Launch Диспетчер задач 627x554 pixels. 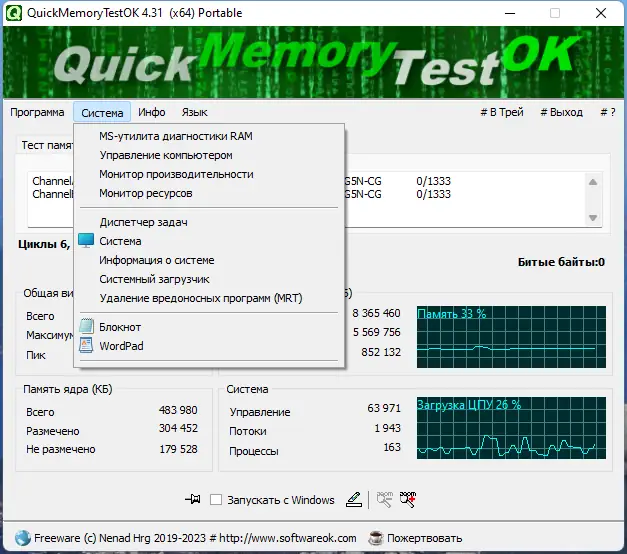coord(209,222)
